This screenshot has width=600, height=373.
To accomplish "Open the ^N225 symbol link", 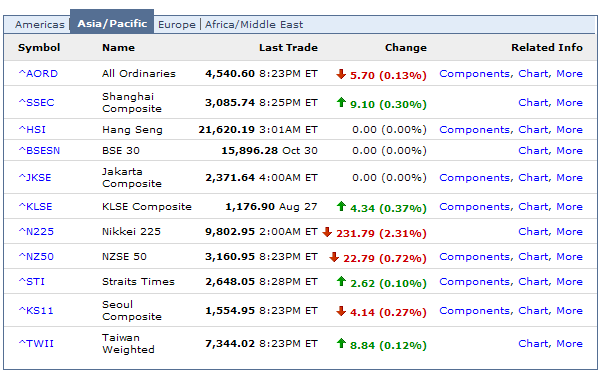I will pyautogui.click(x=36, y=231).
